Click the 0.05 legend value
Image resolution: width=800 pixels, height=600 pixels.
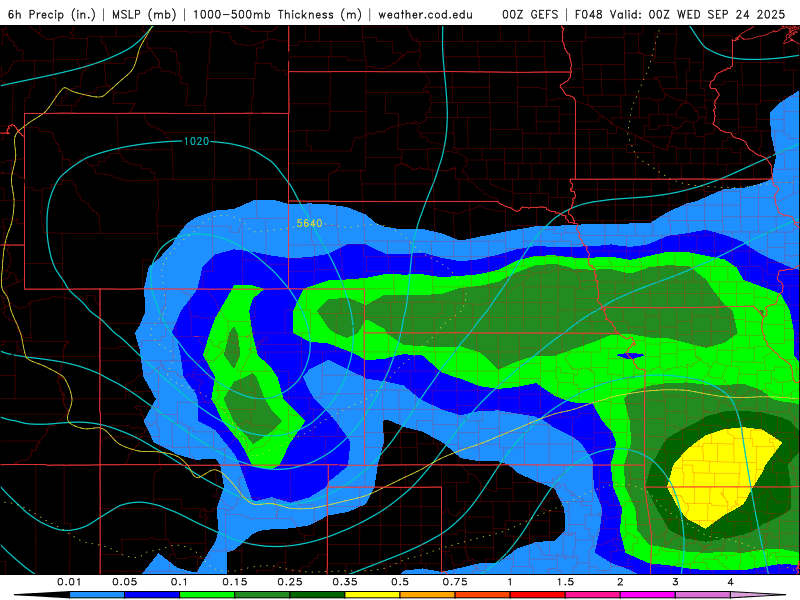point(124,582)
